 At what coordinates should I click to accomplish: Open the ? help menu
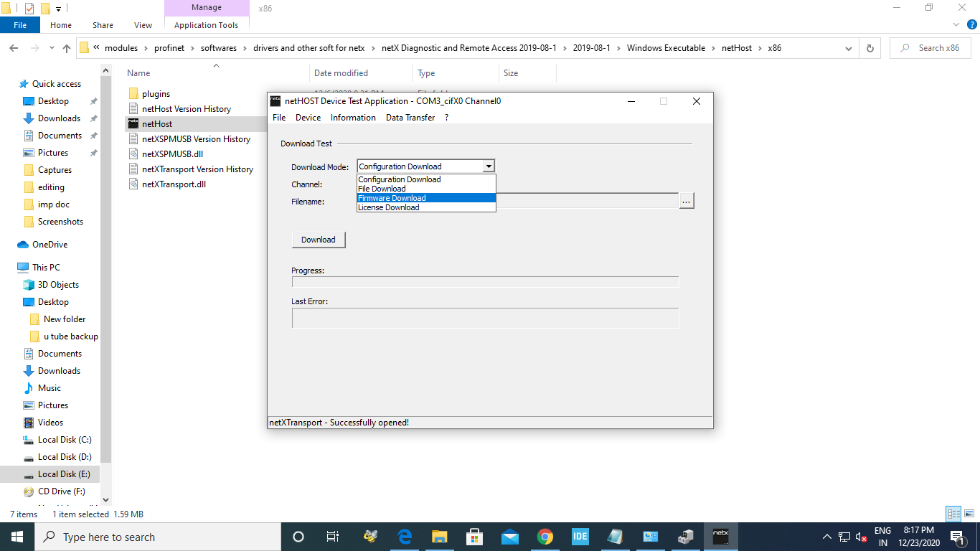point(446,118)
